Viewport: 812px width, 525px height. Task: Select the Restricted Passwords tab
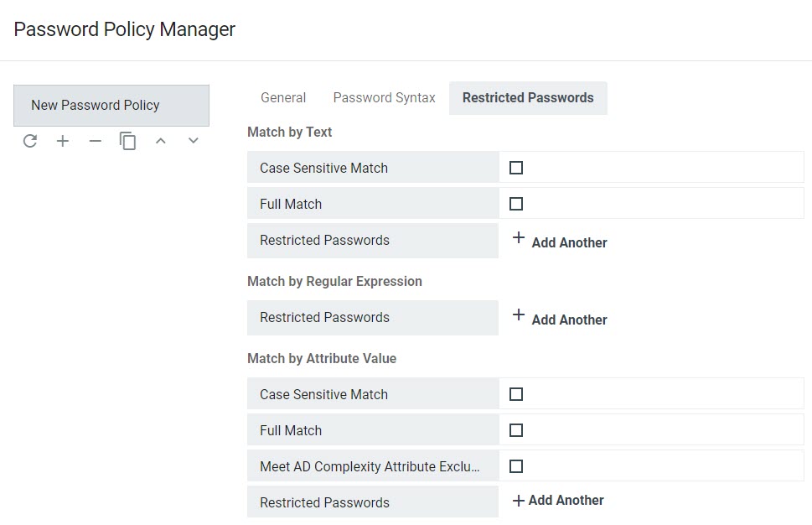(528, 98)
